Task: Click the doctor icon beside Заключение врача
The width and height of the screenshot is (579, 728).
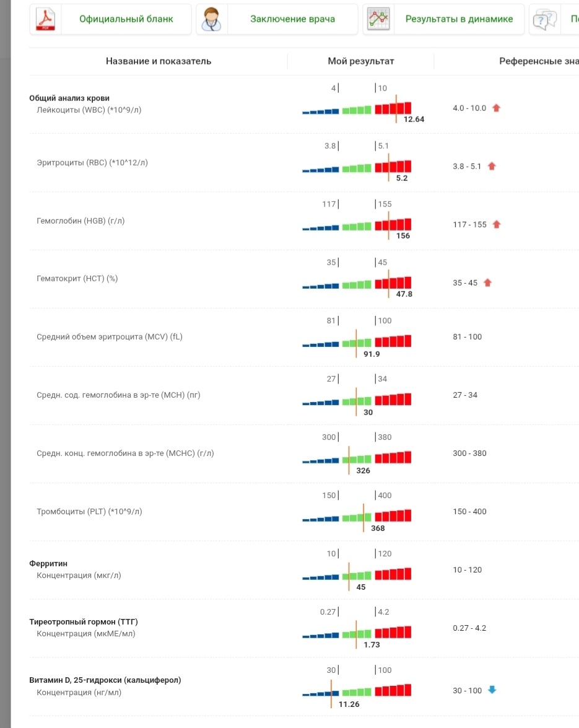Action: pos(212,19)
